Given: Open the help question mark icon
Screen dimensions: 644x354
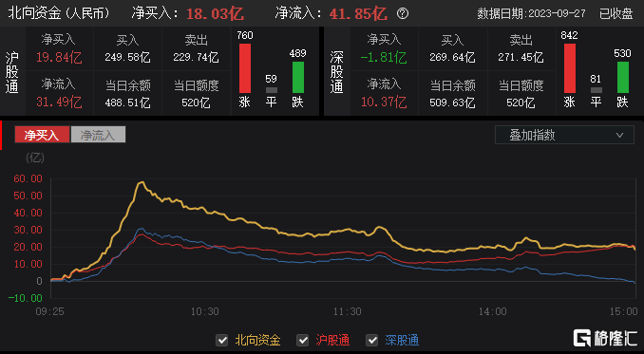Looking at the screenshot, I should [x=403, y=14].
